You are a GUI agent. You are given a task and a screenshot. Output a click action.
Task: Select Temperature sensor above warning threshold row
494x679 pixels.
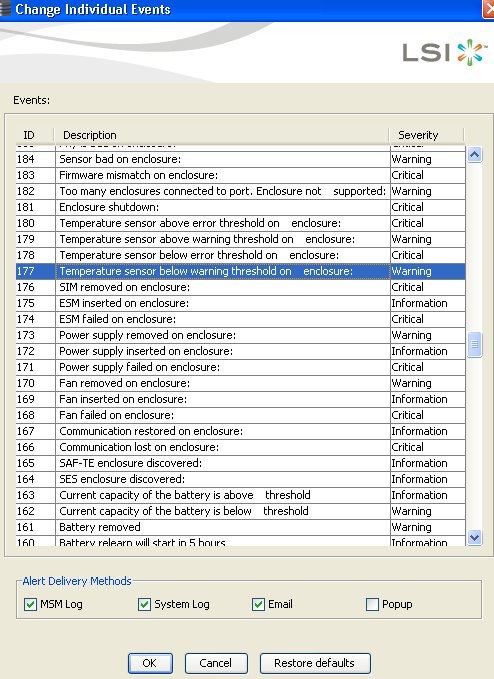tap(241, 239)
